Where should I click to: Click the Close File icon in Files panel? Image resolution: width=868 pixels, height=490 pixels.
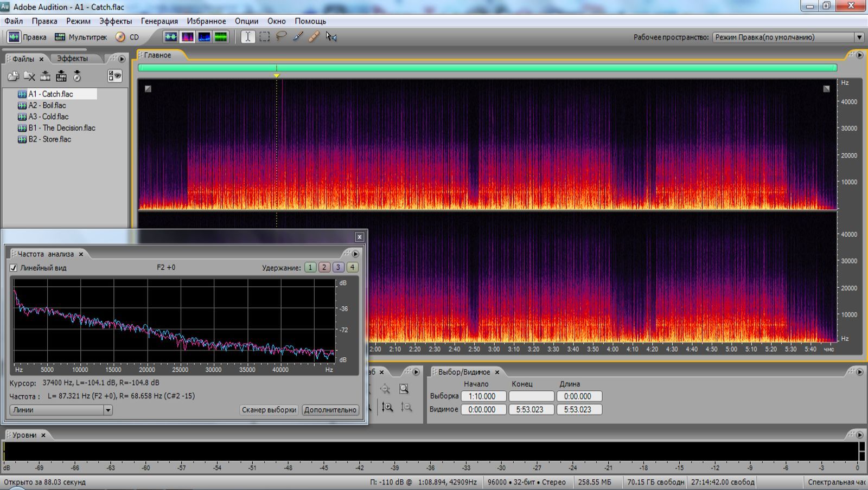point(29,76)
